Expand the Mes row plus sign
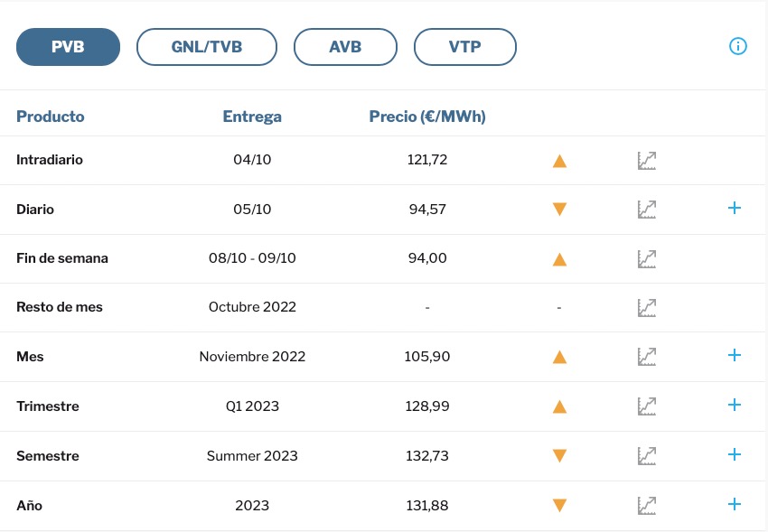The width and height of the screenshot is (768, 532). tap(734, 356)
